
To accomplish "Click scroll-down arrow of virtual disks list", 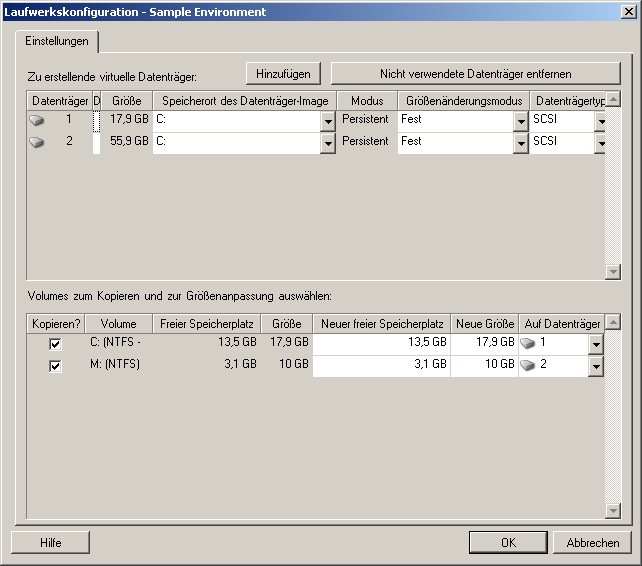I will (x=613, y=272).
